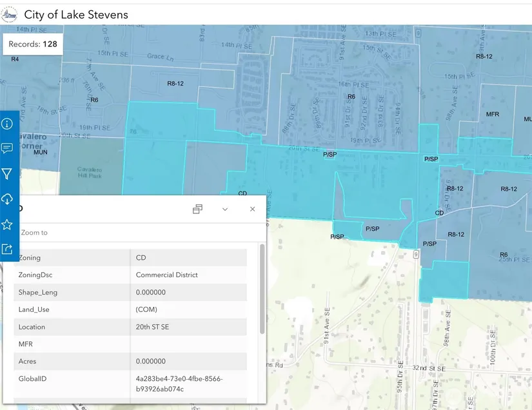This screenshot has width=532, height=410.
Task: Open the filter funnel tool
Action: click(7, 174)
